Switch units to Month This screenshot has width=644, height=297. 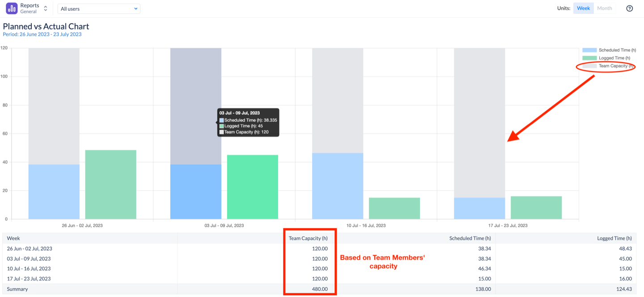pyautogui.click(x=604, y=8)
